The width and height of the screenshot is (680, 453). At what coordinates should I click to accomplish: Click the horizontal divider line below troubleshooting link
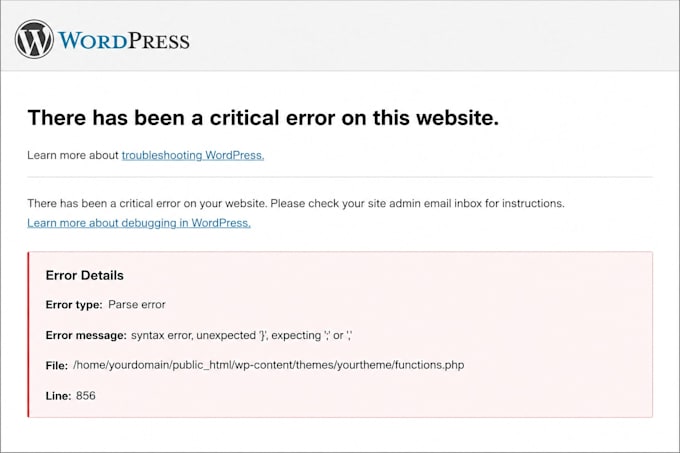tap(340, 177)
